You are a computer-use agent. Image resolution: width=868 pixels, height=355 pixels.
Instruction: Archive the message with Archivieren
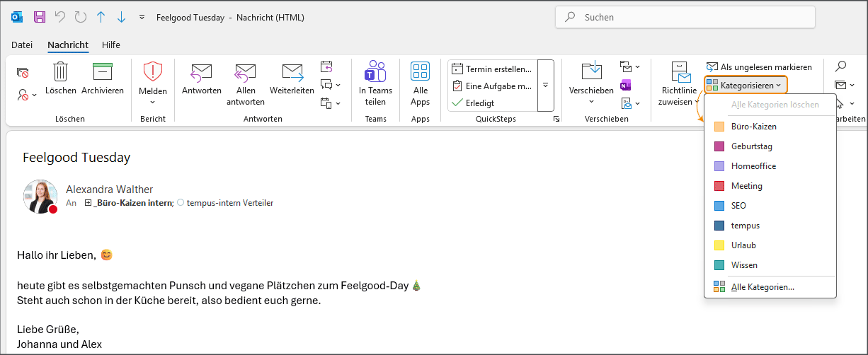pos(103,73)
